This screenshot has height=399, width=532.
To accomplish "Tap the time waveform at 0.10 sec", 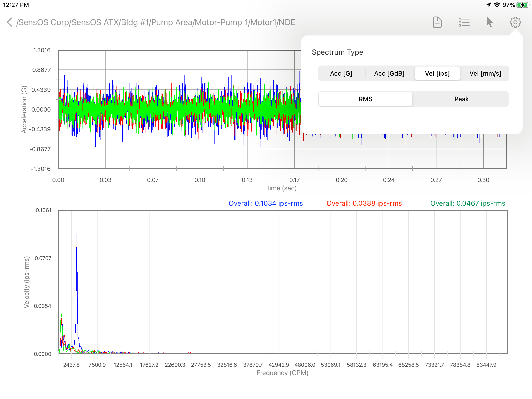I will [200, 109].
